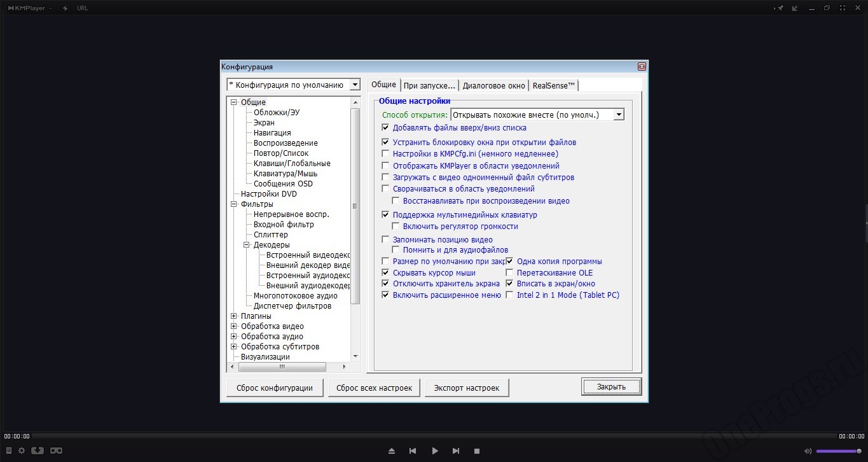Uncheck Добавлять файлы вверх/вниз списка
This screenshot has height=462, width=868.
click(x=385, y=128)
